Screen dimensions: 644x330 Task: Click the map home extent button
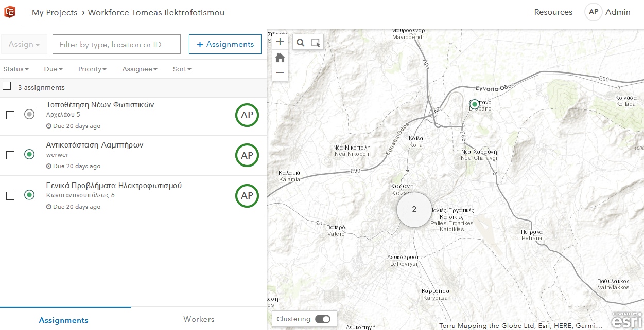point(280,58)
